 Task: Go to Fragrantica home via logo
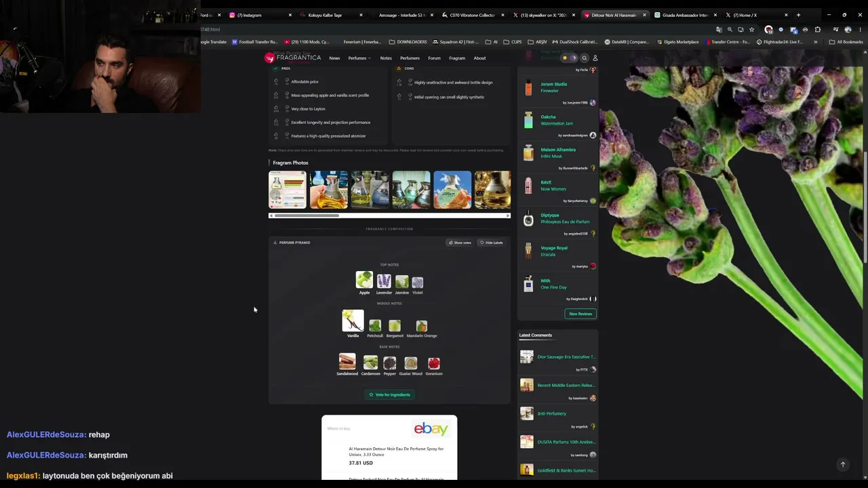pyautogui.click(x=293, y=58)
